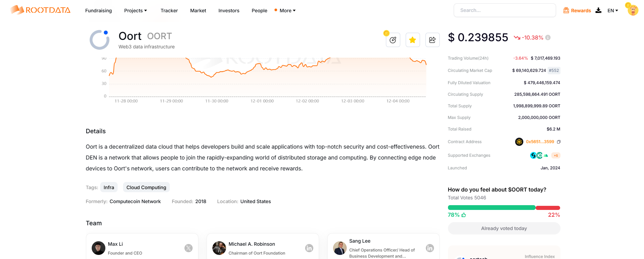Click the Rewards link

581,11
